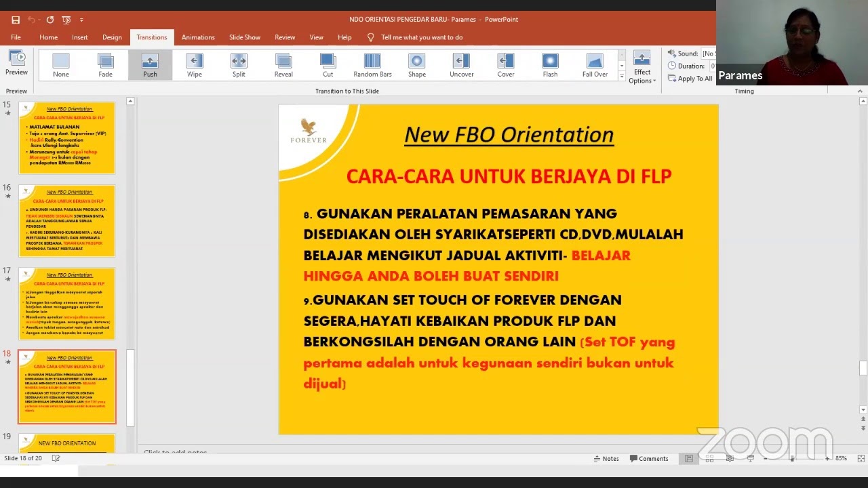
Task: Move up one row in the transitions gallery
Action: click(x=622, y=54)
